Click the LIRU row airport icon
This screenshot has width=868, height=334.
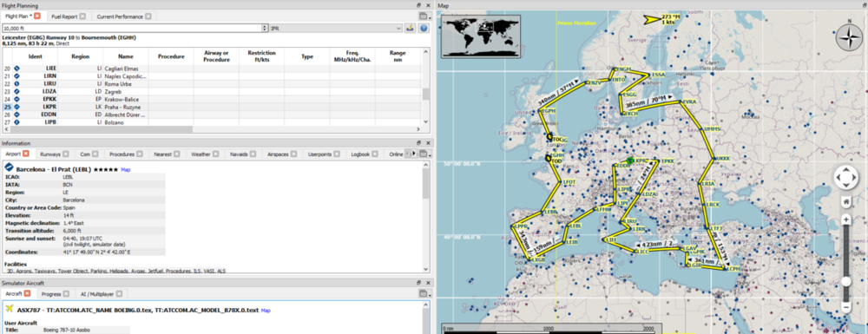coord(16,83)
